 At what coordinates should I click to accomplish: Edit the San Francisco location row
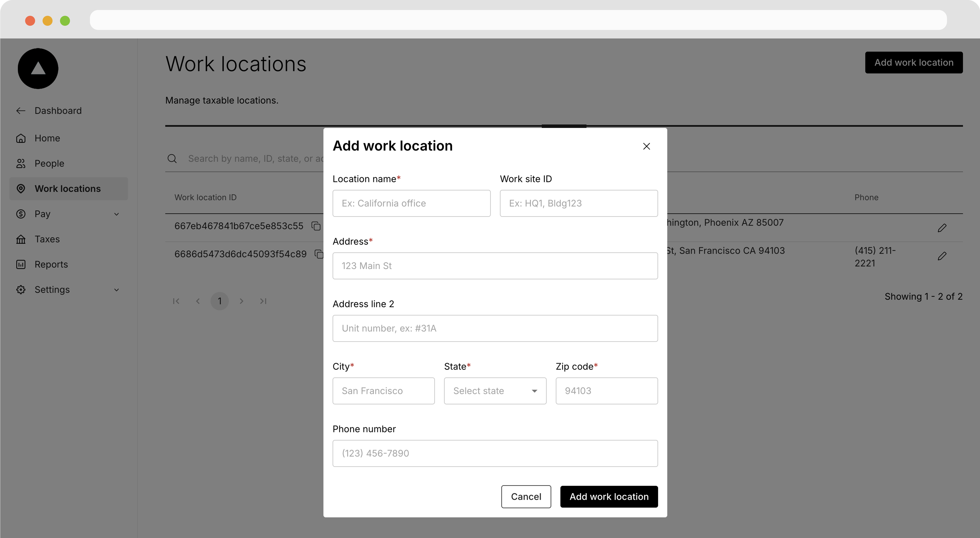point(942,256)
